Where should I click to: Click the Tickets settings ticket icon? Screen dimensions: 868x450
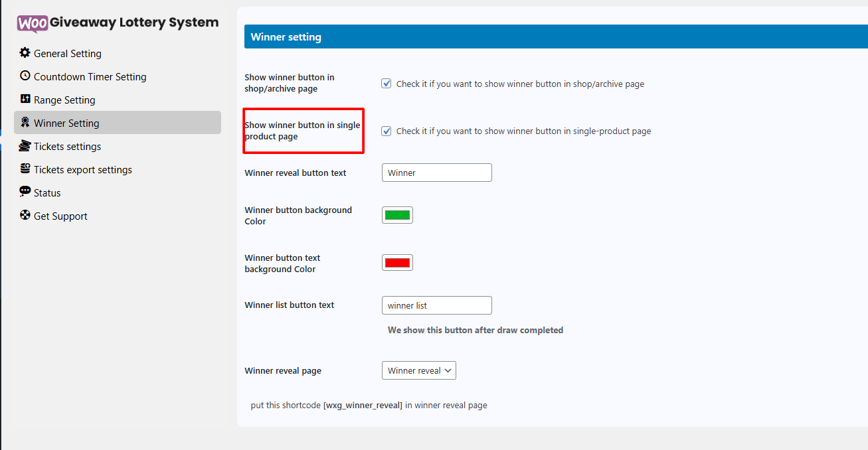[x=25, y=146]
